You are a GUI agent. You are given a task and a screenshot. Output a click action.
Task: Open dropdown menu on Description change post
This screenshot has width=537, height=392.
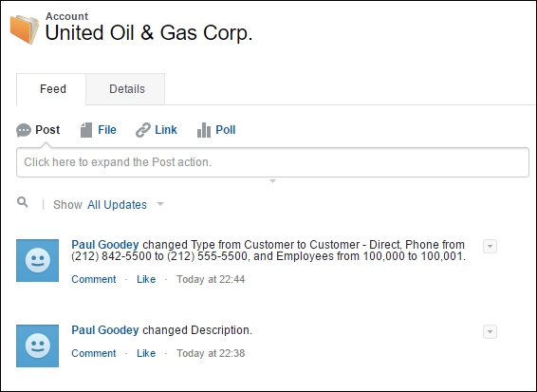point(490,331)
